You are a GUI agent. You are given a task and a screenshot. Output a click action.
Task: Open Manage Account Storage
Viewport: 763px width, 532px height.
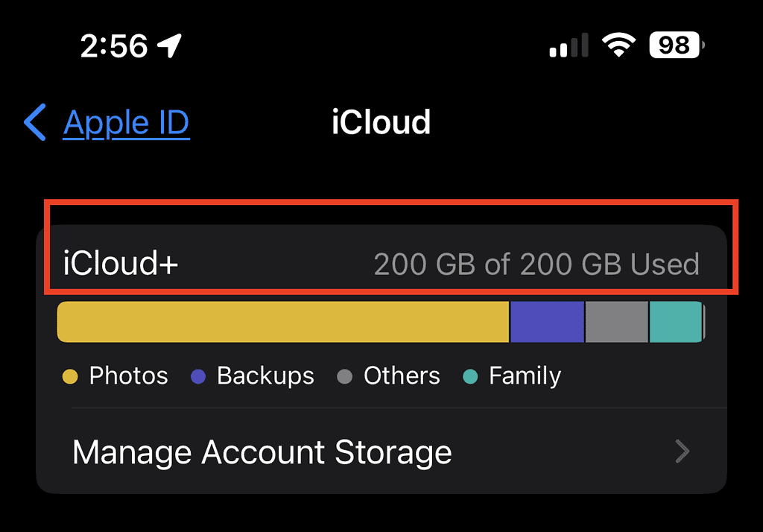click(x=262, y=452)
